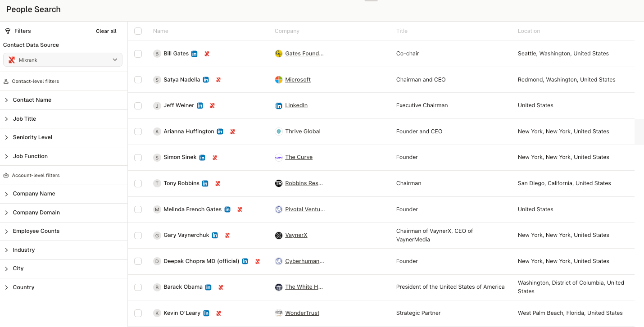Click the Microsoft company logo
644x327 pixels.
(x=279, y=80)
